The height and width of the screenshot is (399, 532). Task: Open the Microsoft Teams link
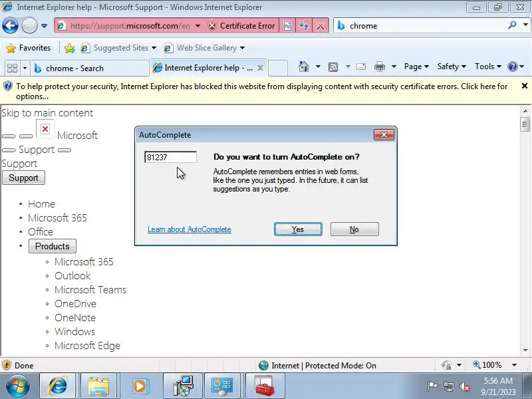(x=90, y=290)
